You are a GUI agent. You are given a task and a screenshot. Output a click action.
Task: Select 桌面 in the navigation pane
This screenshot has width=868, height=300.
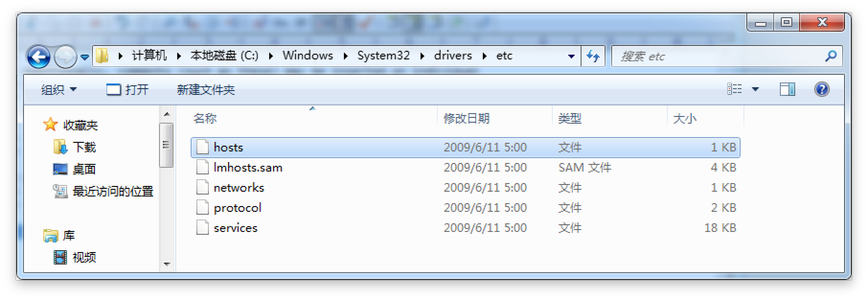[84, 169]
